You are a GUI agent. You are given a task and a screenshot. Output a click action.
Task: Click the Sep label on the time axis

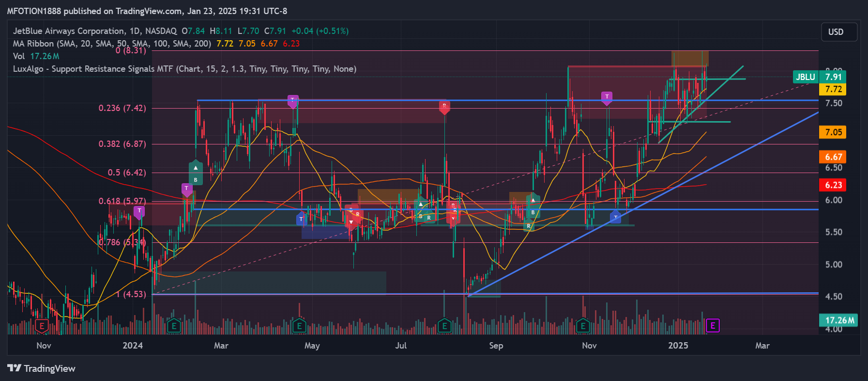click(x=496, y=346)
